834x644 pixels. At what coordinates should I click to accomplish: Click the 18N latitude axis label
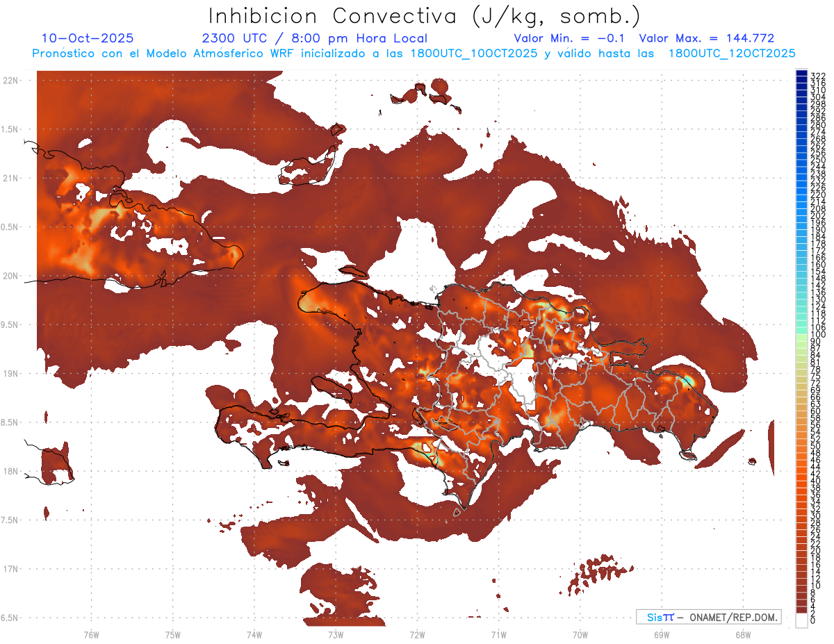[x=10, y=471]
